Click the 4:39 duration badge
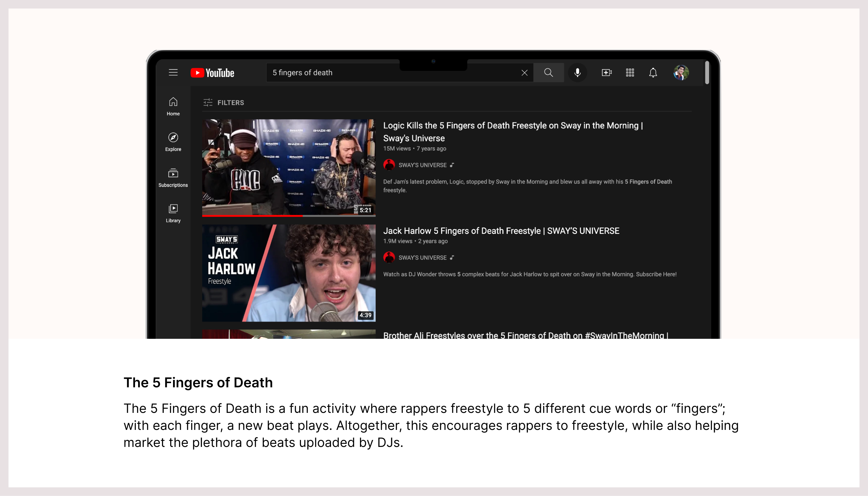Screen dimensions: 868x496 pos(365,315)
